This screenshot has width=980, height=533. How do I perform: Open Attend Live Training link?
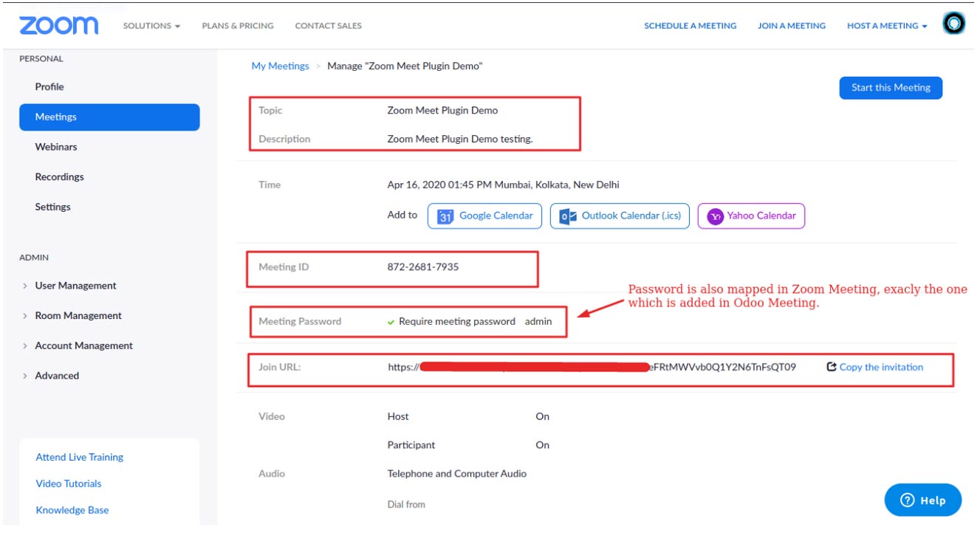coord(80,457)
